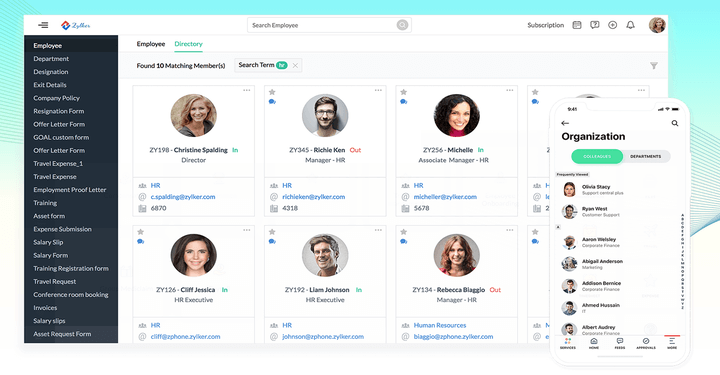
Task: Switch to the Employee tab
Action: coord(151,44)
